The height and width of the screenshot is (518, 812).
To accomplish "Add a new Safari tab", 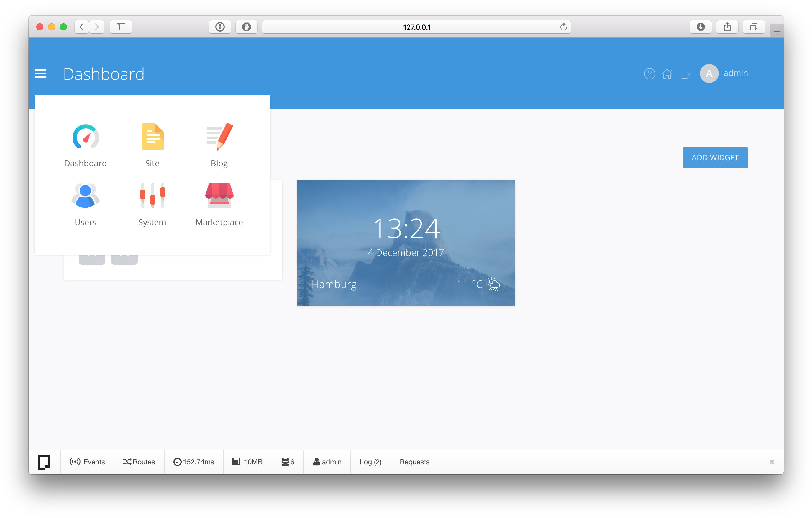I will point(777,31).
